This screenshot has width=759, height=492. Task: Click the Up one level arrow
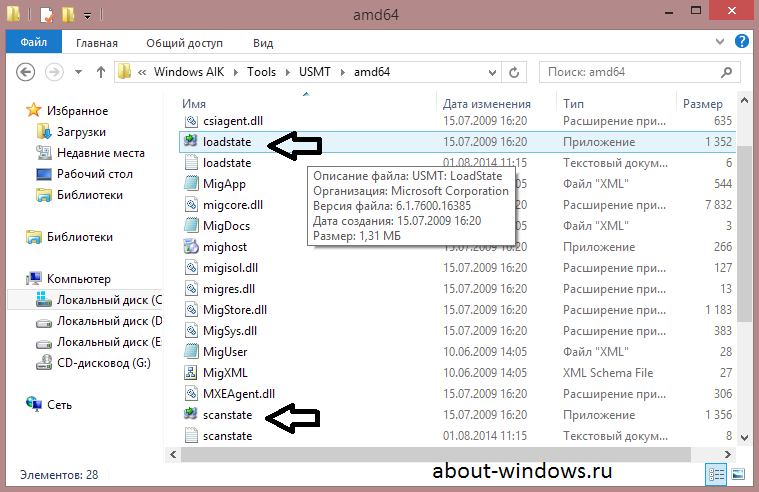point(100,73)
